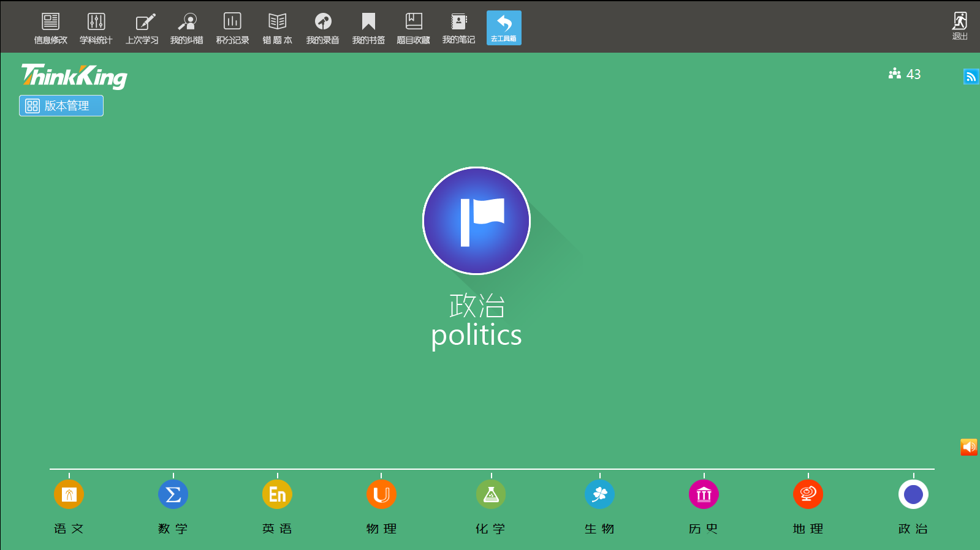This screenshot has width=980, height=550.
Task: Open 积分记录 points record
Action: (232, 28)
